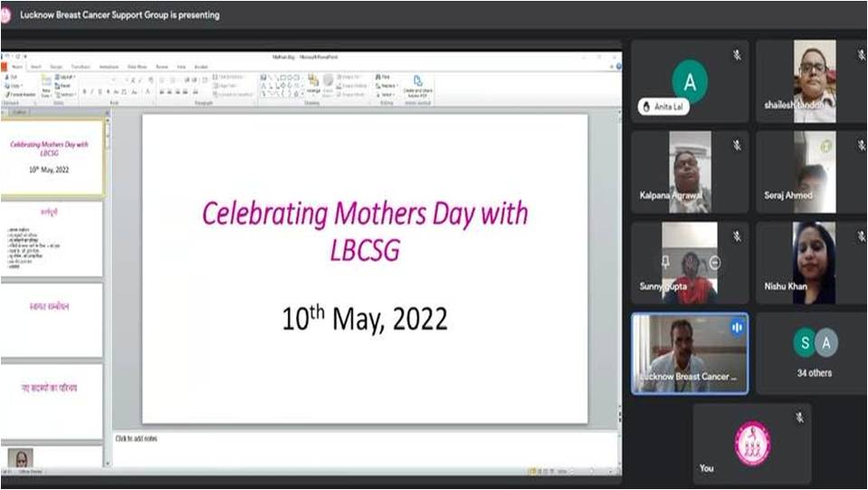The width and height of the screenshot is (868, 490).
Task: Open the Outline tab in the slides pane
Action: click(19, 112)
